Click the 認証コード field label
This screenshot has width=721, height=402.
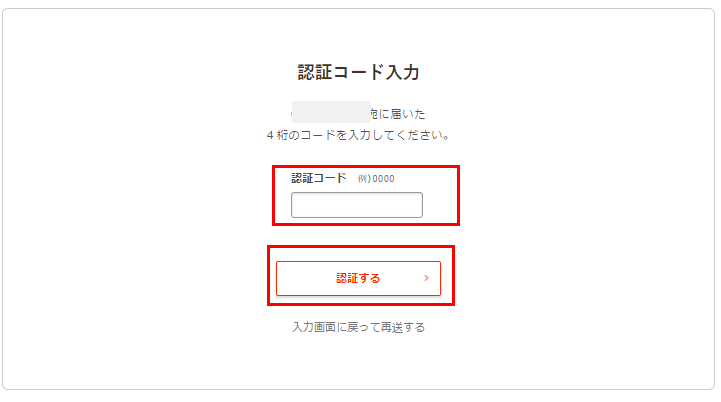point(318,178)
